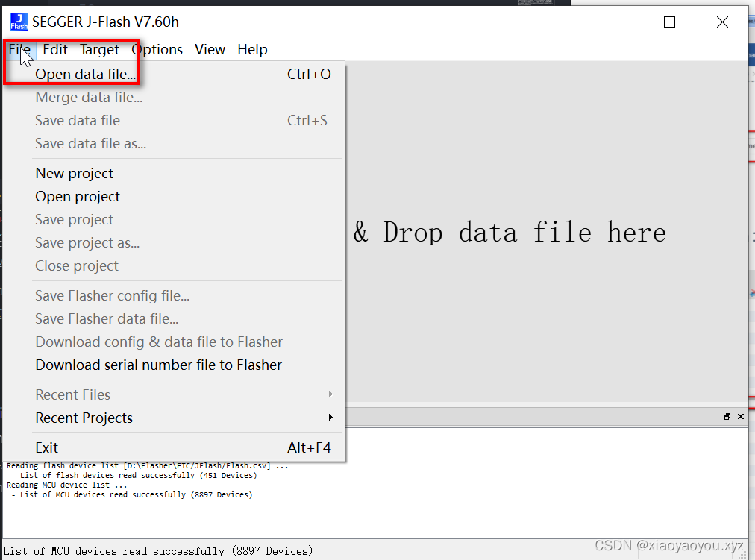Download serial number file to Flasher
The image size is (755, 560).
158,365
